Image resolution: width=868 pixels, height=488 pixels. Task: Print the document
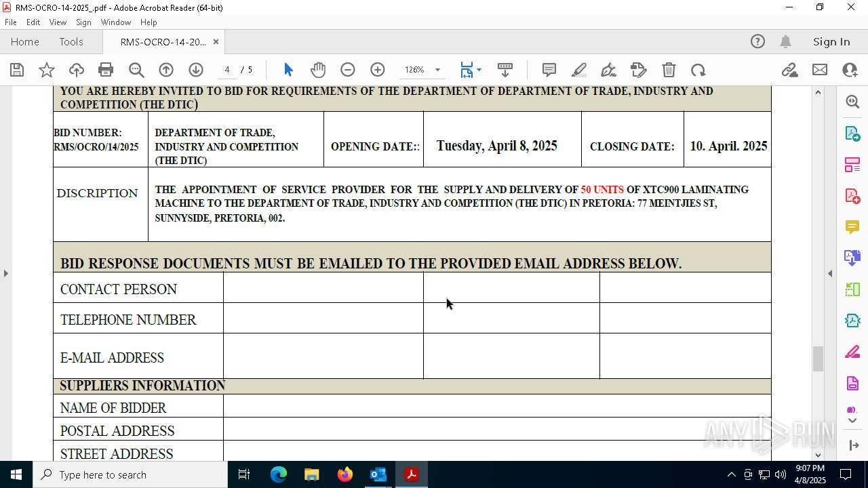tap(106, 70)
